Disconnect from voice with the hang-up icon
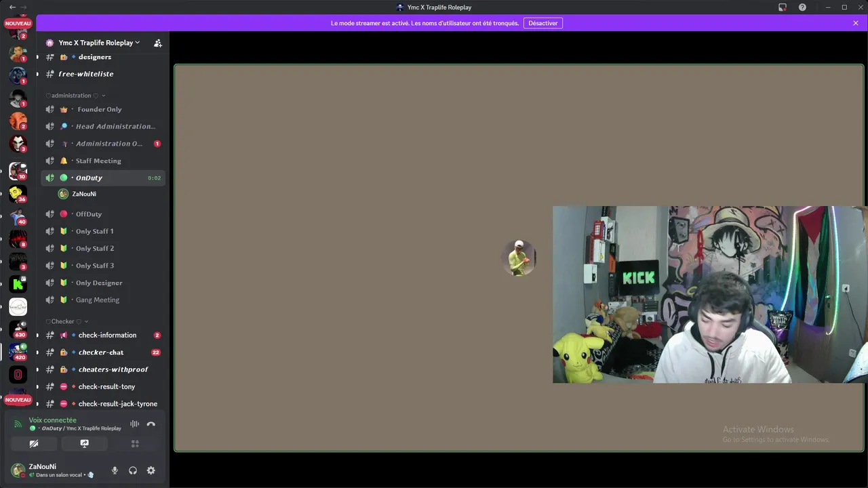The image size is (868, 488). [x=151, y=424]
